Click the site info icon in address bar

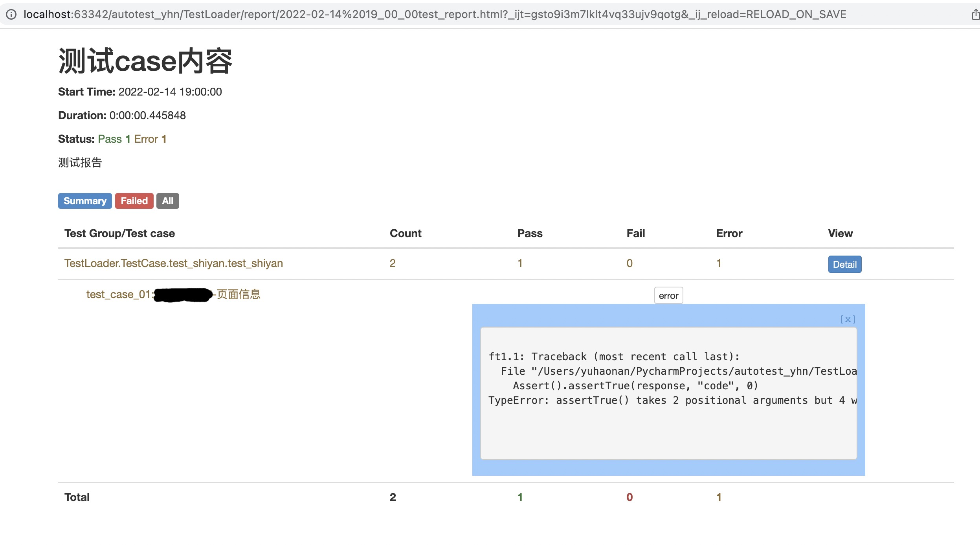point(11,15)
